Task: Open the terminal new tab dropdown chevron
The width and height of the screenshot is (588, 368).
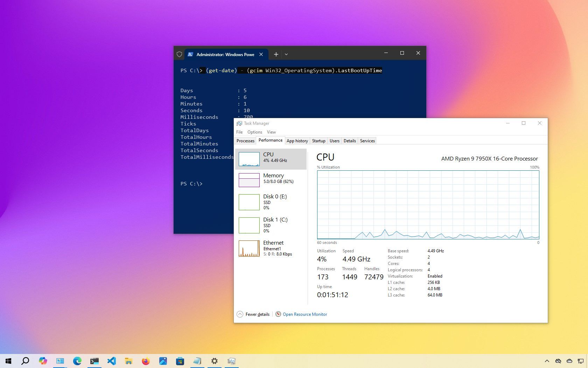Action: [x=286, y=54]
